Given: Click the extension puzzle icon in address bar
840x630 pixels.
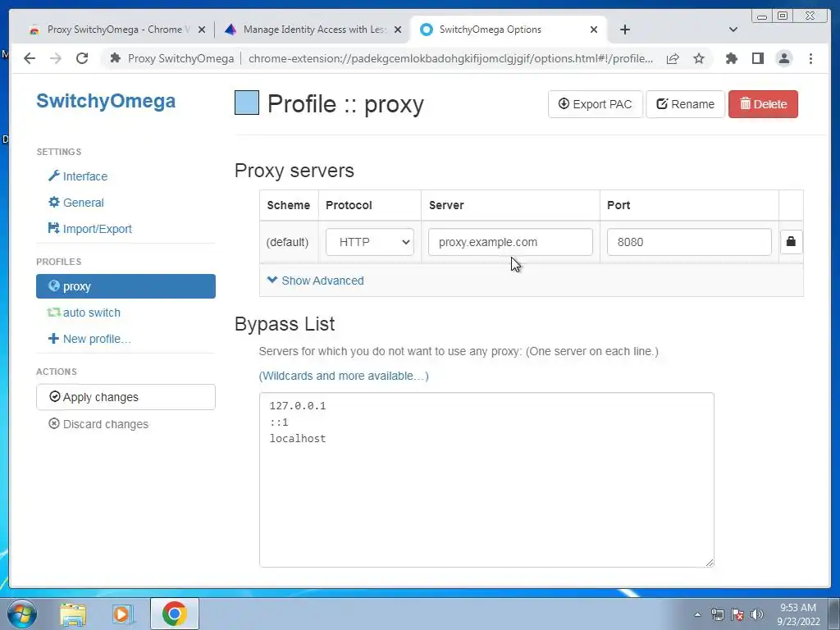Looking at the screenshot, I should 115,58.
